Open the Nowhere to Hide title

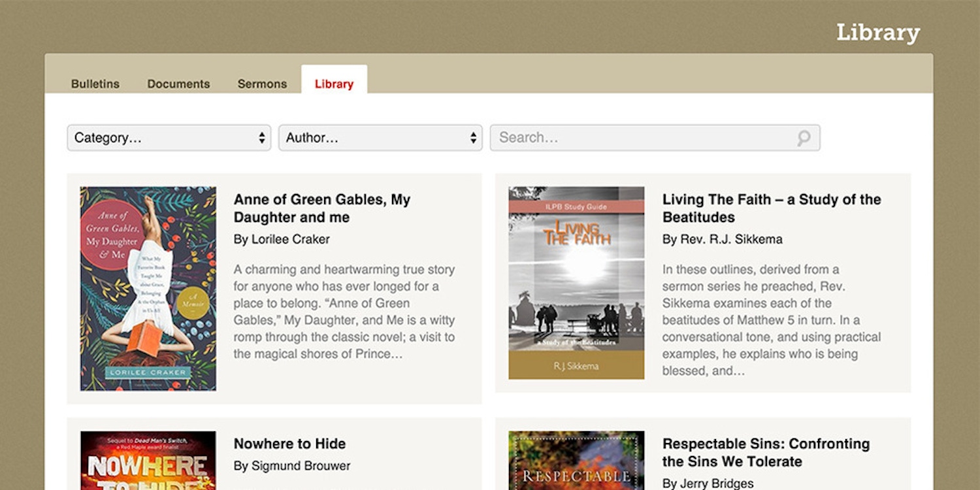click(289, 444)
